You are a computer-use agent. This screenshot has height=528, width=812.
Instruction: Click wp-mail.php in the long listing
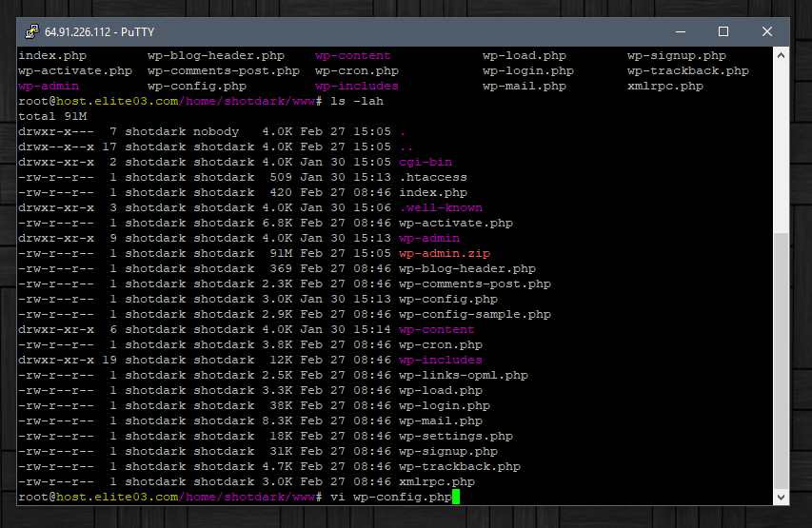click(441, 420)
